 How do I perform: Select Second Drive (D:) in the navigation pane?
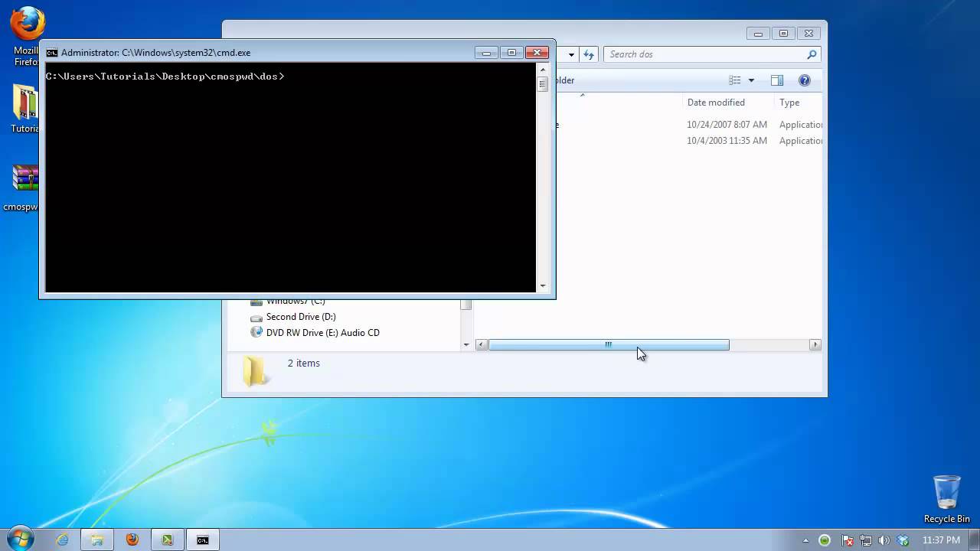tap(301, 317)
